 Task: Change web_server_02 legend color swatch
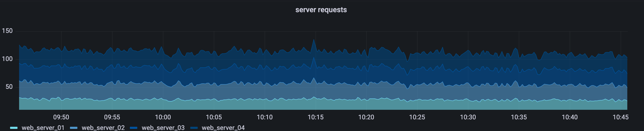(x=74, y=128)
